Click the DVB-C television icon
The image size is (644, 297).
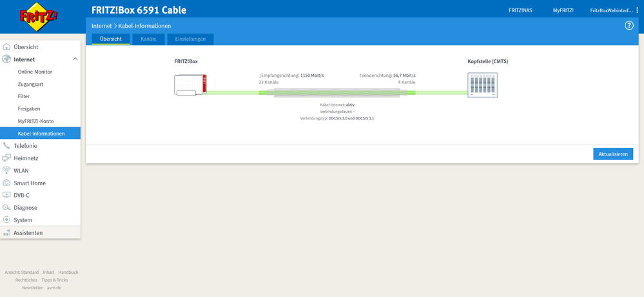[x=6, y=195]
